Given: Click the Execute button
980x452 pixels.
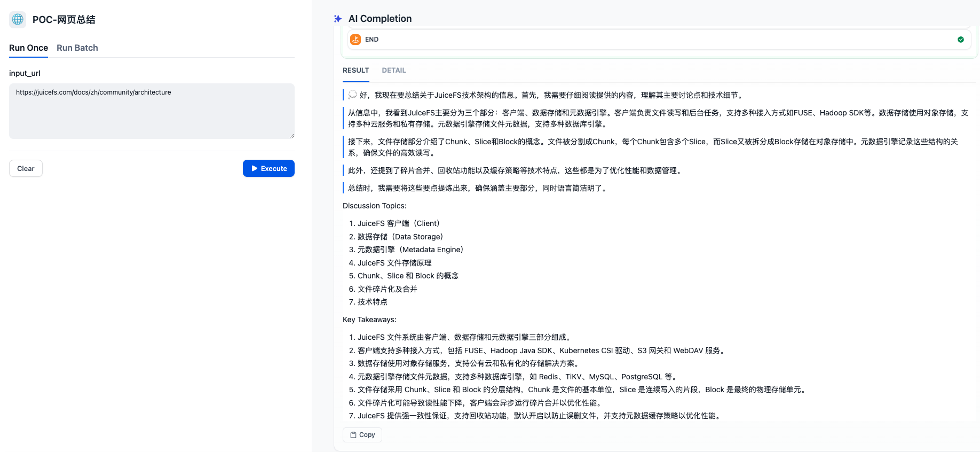Looking at the screenshot, I should pos(268,168).
